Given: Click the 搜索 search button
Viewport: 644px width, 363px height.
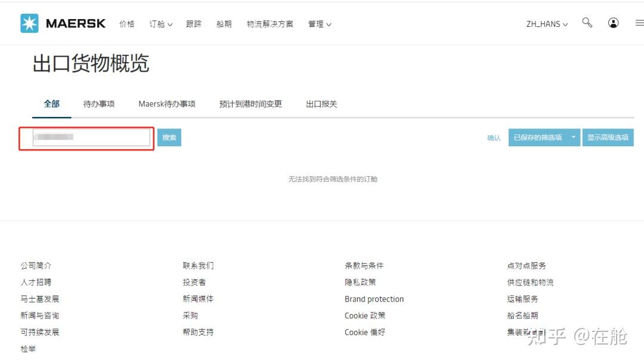Looking at the screenshot, I should coord(169,137).
